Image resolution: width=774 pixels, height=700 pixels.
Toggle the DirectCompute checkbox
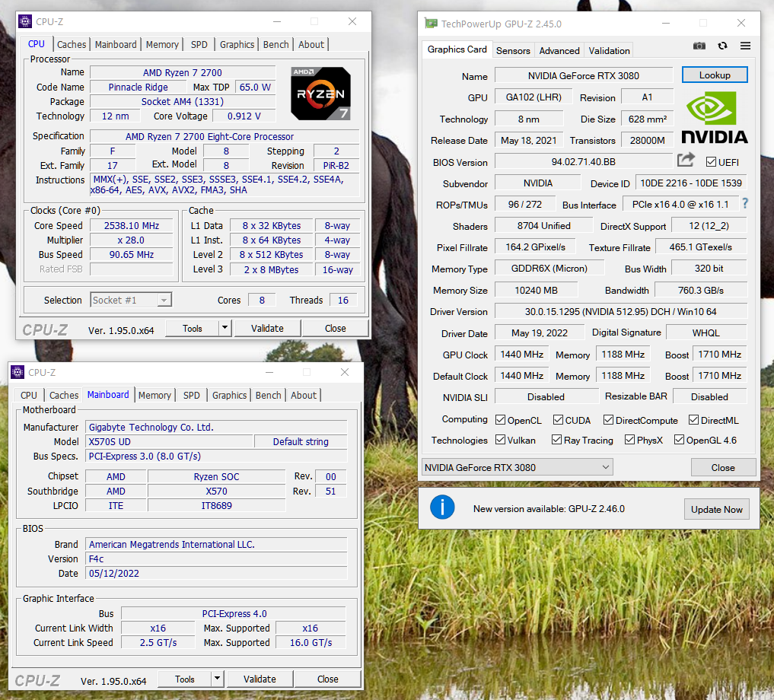click(x=608, y=420)
